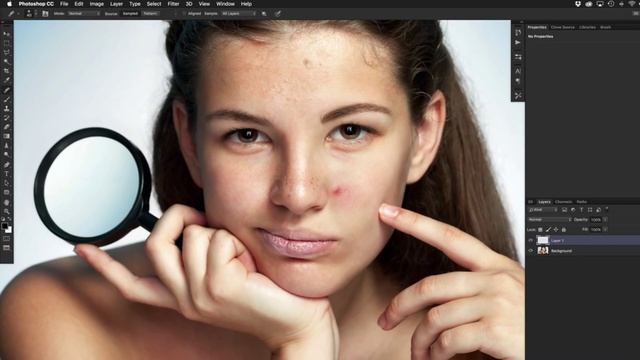The image size is (640, 360).
Task: Open the Opacity slider dropdown
Action: coord(605,220)
